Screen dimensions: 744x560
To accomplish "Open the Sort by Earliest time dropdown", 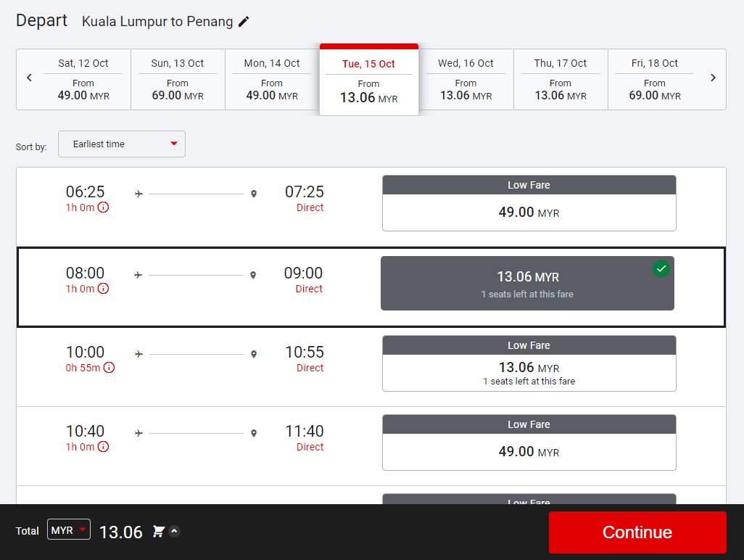I will [122, 144].
